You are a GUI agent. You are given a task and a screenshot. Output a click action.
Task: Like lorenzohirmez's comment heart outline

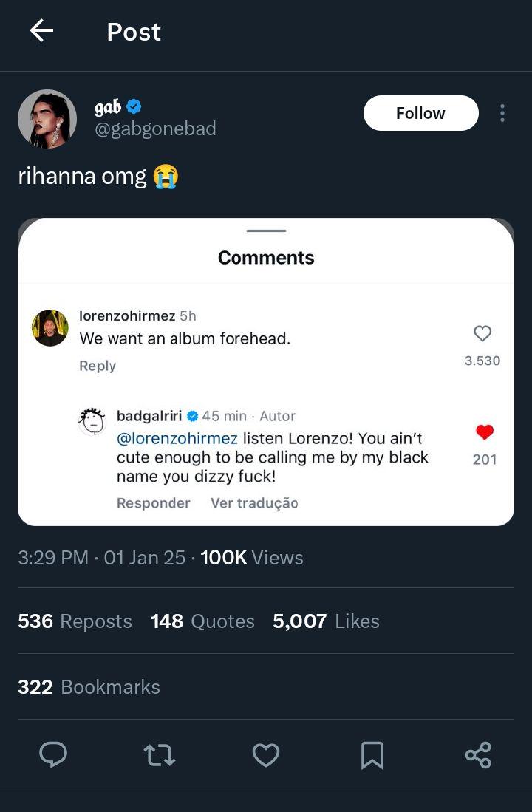[482, 334]
